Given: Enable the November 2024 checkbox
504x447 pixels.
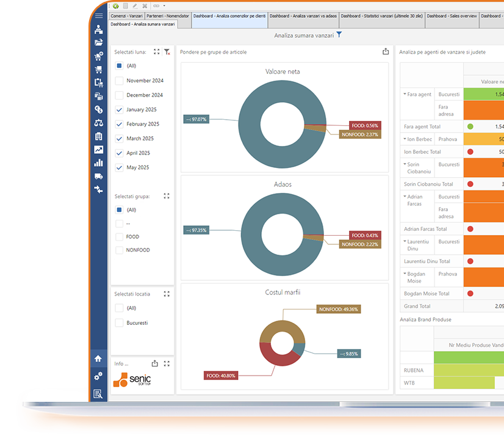Looking at the screenshot, I should pyautogui.click(x=120, y=81).
